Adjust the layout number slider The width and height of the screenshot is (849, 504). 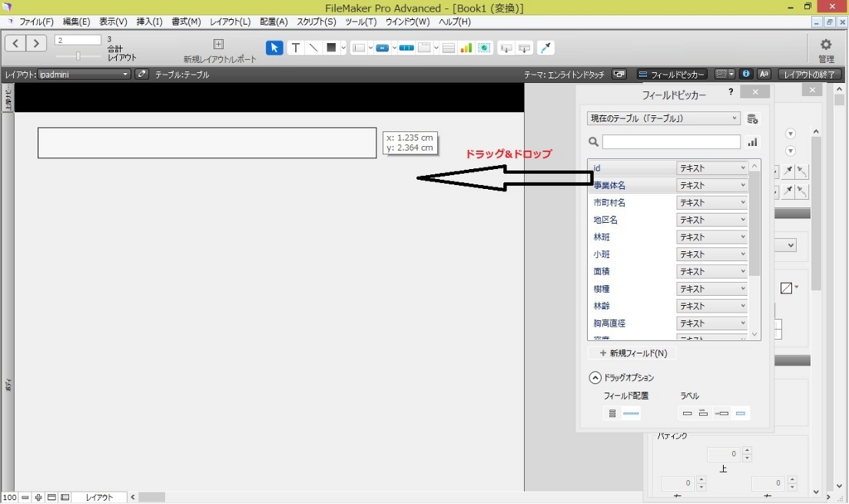pos(78,56)
